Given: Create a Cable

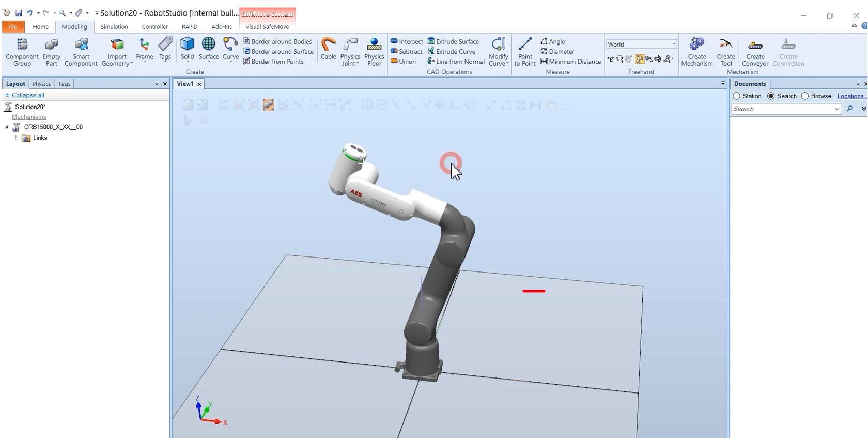Looking at the screenshot, I should point(329,49).
